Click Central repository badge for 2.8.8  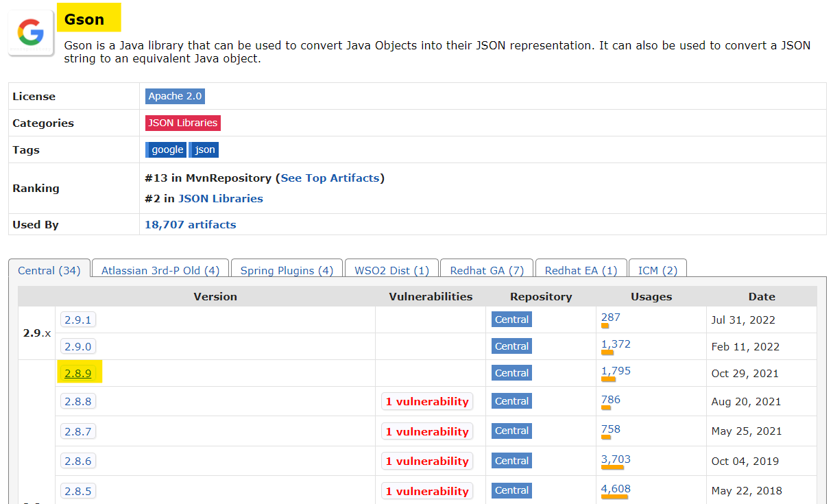coord(511,401)
